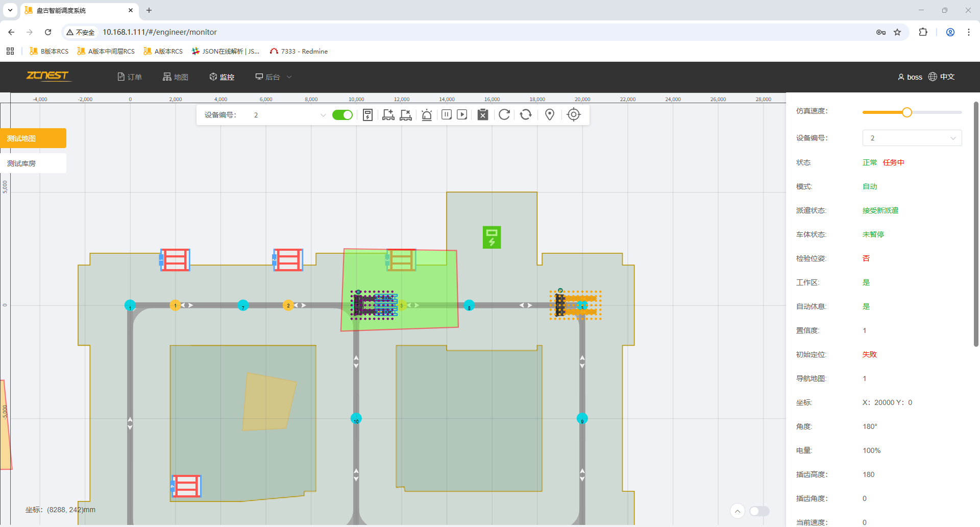The height and width of the screenshot is (527, 980).
Task: Click the clipboard cancel task icon
Action: (483, 115)
